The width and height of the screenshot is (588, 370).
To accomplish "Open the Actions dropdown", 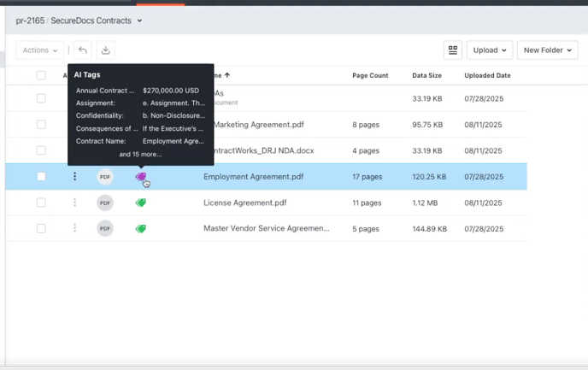I will point(40,50).
